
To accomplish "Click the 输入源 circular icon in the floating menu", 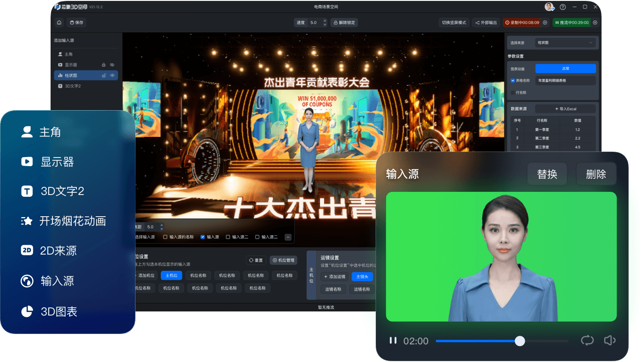I will tap(27, 281).
